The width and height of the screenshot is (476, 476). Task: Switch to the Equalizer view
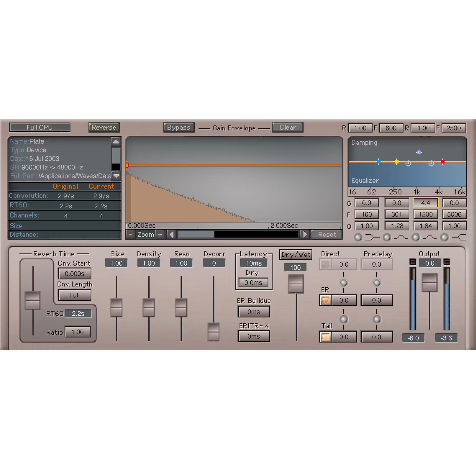pyautogui.click(x=365, y=180)
